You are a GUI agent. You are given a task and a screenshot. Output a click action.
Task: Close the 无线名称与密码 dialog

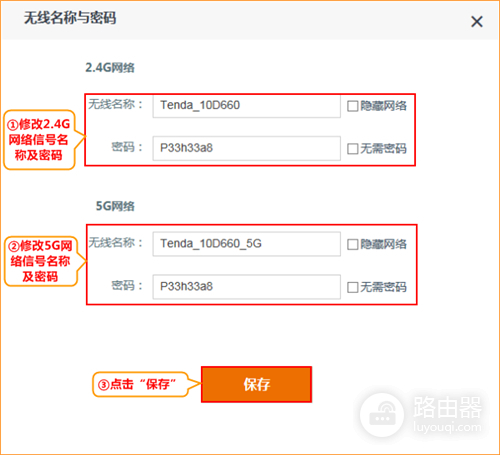point(477,22)
